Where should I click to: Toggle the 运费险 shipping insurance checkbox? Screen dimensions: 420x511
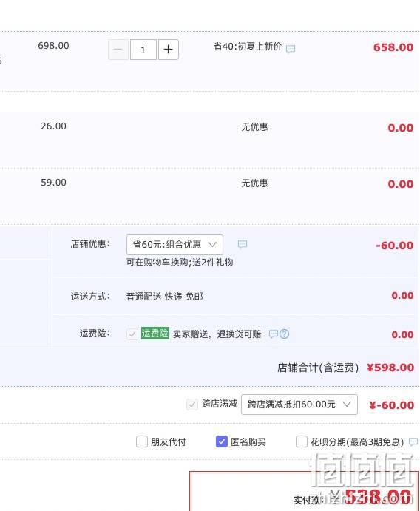(x=132, y=334)
